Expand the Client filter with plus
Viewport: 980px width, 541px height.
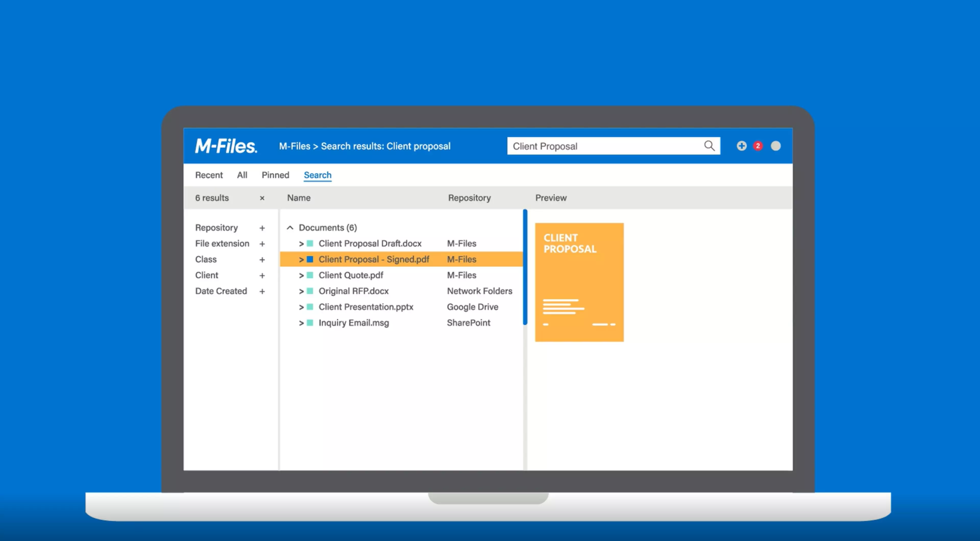[262, 276]
